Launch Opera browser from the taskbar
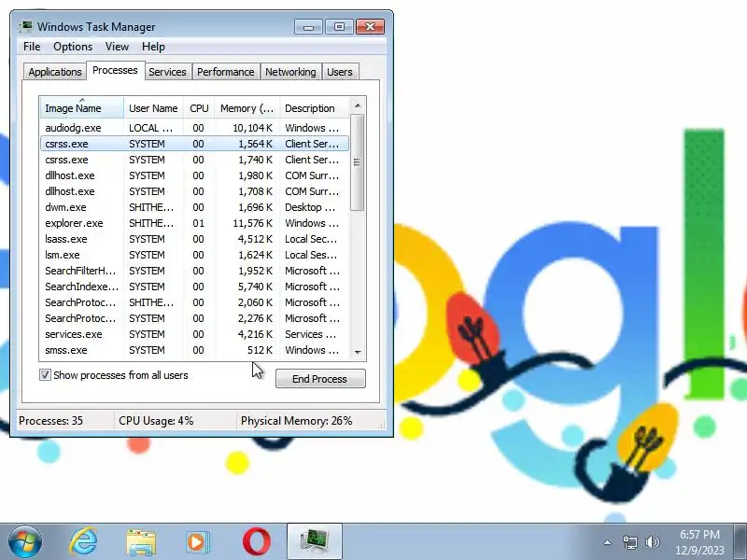 pyautogui.click(x=256, y=542)
